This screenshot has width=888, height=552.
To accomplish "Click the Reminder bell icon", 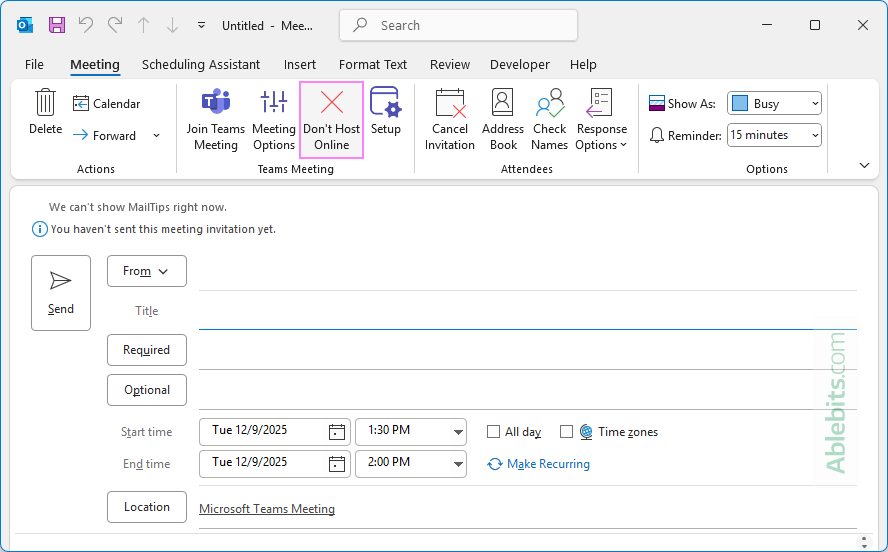I will 656,135.
